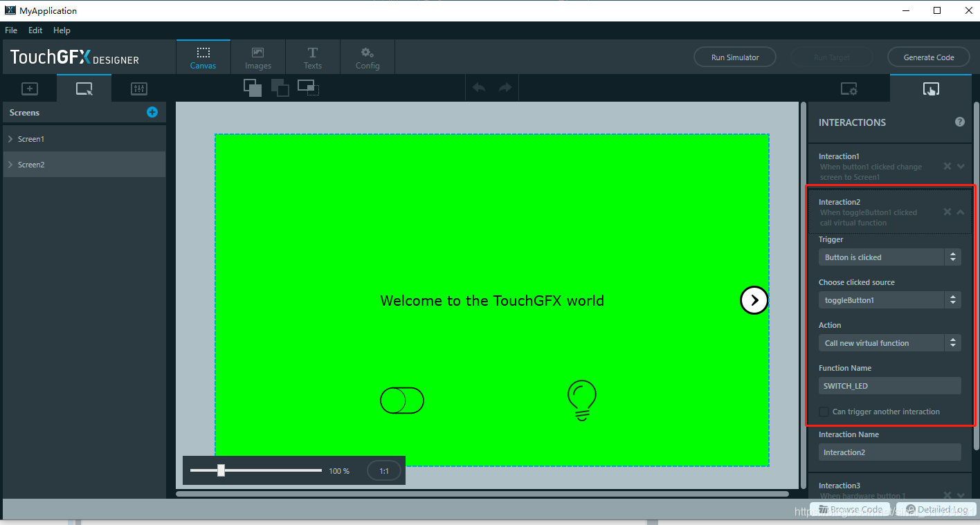Undo the last action
Image resolution: width=980 pixels, height=525 pixels.
tap(479, 88)
